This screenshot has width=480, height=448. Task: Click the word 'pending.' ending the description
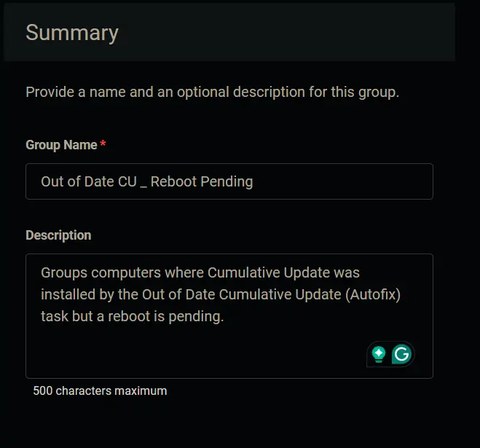(x=196, y=317)
